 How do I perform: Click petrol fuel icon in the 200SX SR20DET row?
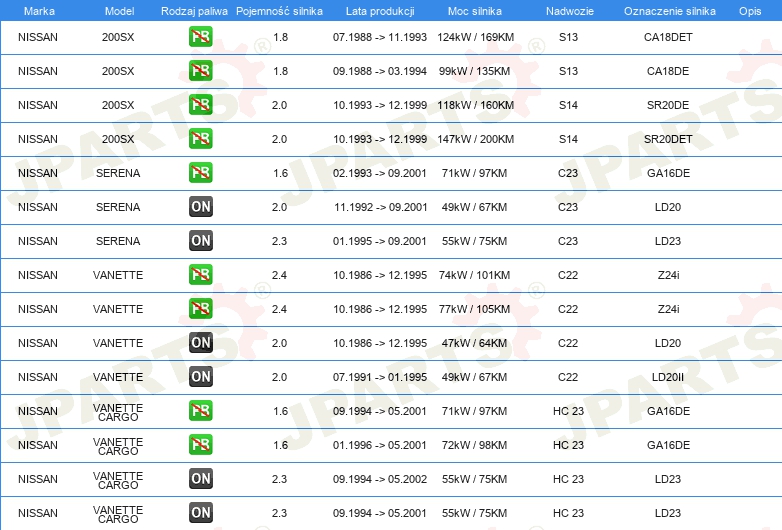pos(200,139)
